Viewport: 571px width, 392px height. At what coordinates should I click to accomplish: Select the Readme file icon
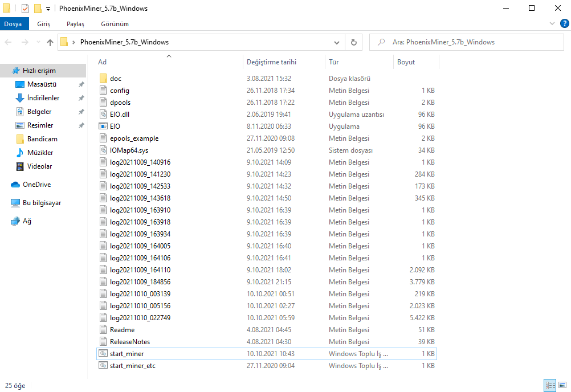click(103, 330)
